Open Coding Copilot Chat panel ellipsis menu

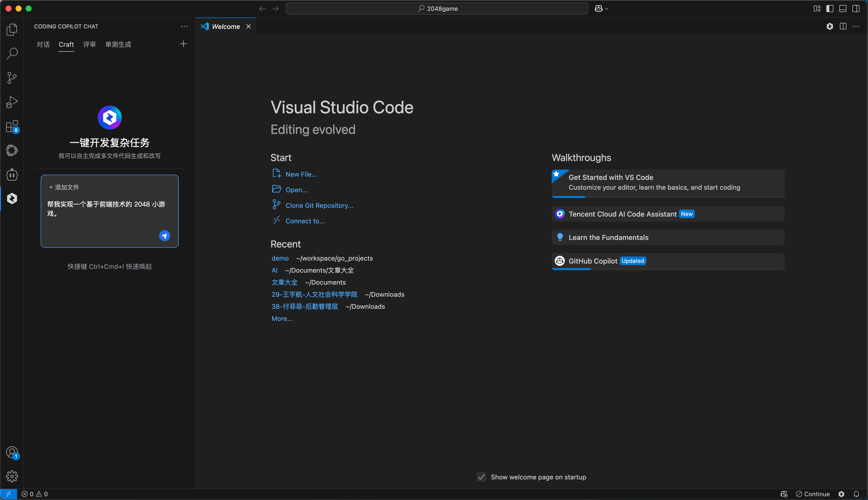point(184,26)
